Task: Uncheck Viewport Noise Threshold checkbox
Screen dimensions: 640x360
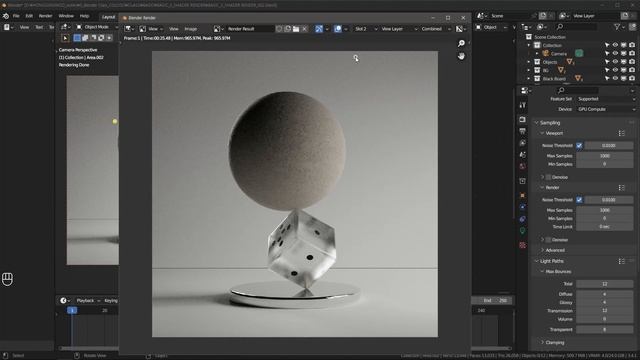Action: coord(579,146)
